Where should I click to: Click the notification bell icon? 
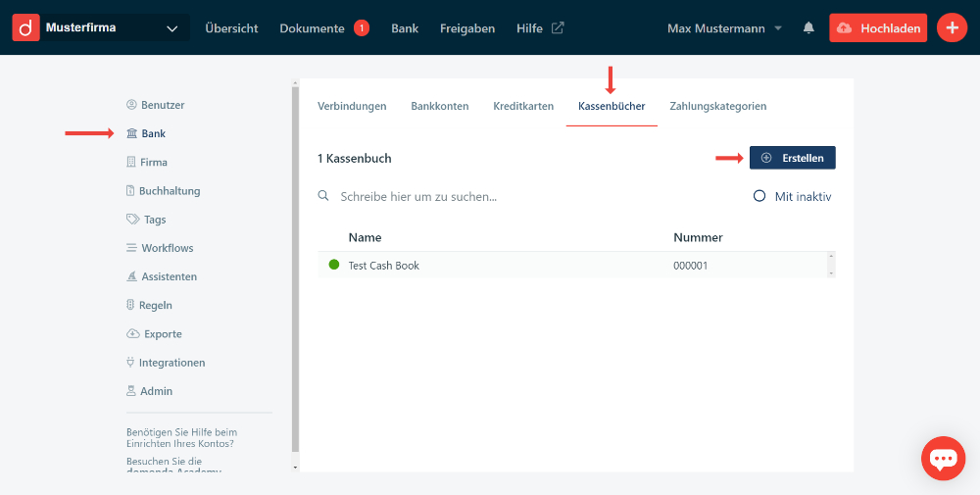(x=808, y=28)
